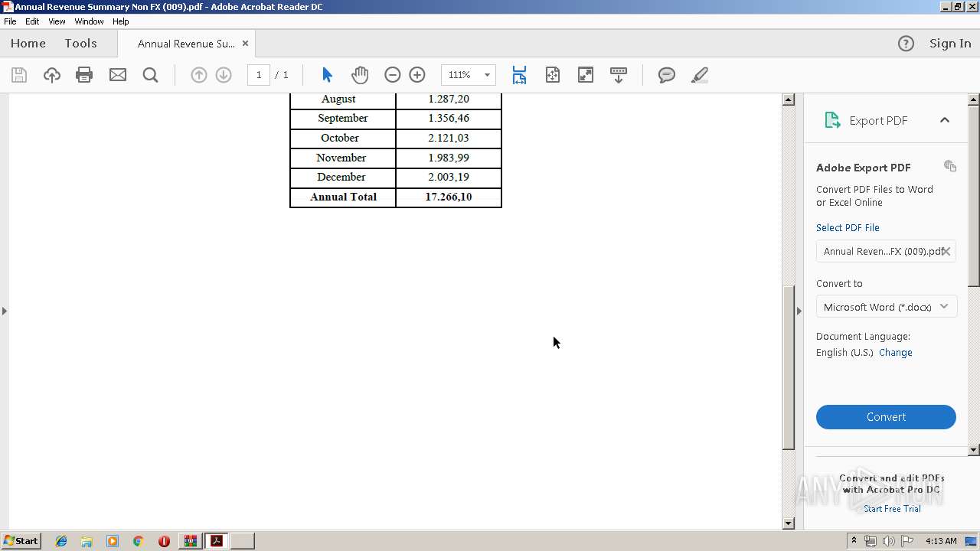Open the read mode download icon
Image resolution: width=980 pixels, height=551 pixels.
[619, 75]
